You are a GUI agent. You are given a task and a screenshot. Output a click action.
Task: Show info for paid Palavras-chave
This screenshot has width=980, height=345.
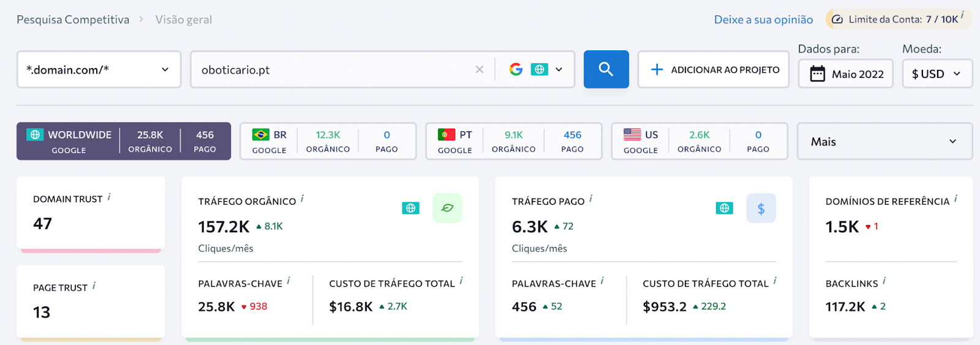(602, 281)
